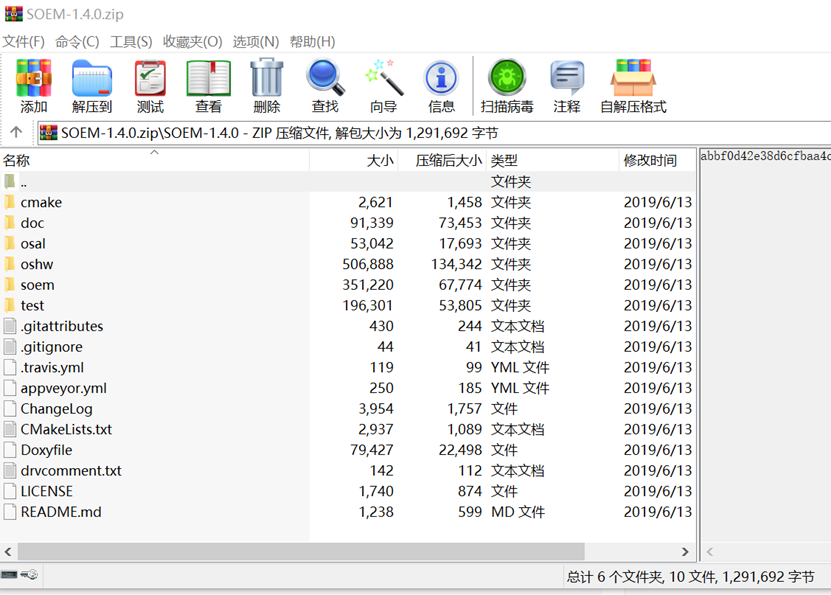This screenshot has width=831, height=595.
Task: Click the Delete (删除) trash icon
Action: point(267,78)
